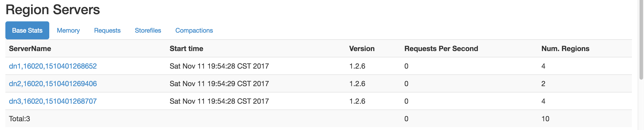Viewport: 644px width, 130px height.
Task: Click dn2 region count value 2
Action: (543, 84)
